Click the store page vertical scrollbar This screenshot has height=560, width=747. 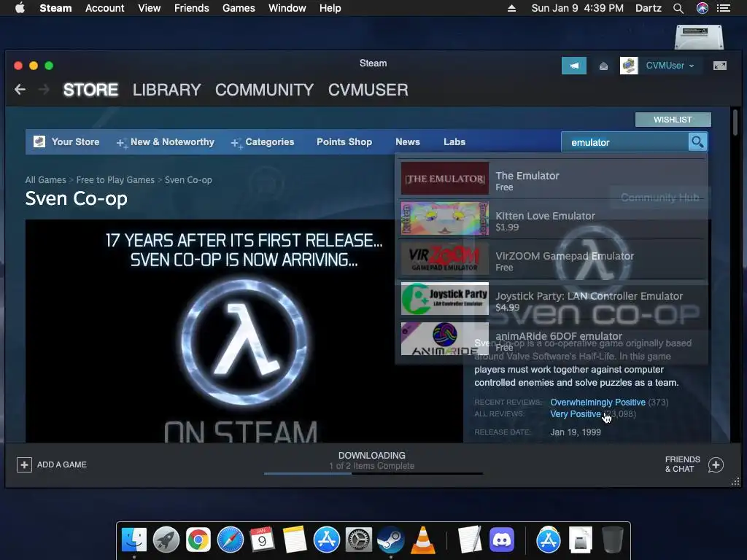point(735,122)
